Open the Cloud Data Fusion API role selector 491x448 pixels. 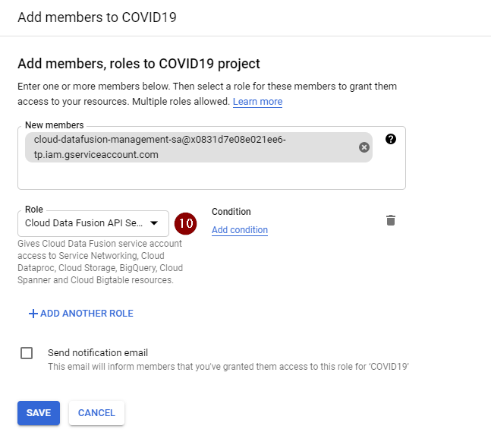point(83,223)
